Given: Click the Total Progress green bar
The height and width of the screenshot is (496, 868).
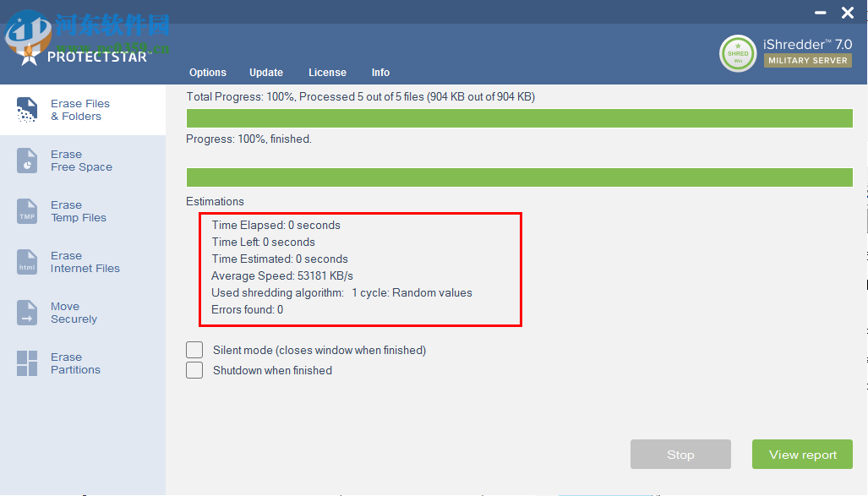Looking at the screenshot, I should pos(519,118).
